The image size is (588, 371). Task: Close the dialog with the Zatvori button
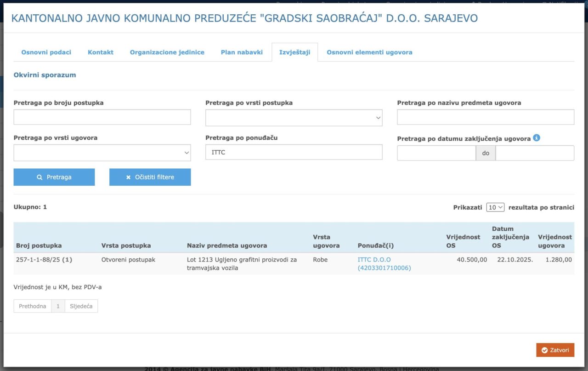click(x=555, y=350)
